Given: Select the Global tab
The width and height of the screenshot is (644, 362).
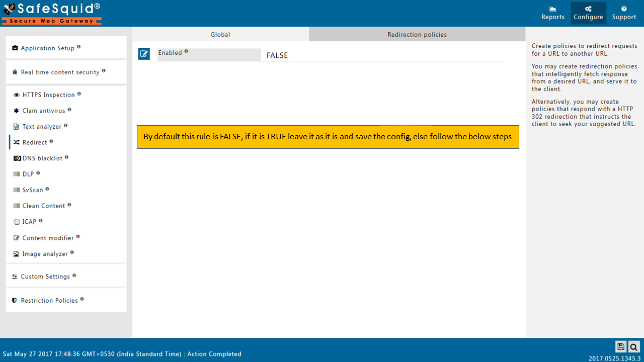Looking at the screenshot, I should pyautogui.click(x=220, y=35).
